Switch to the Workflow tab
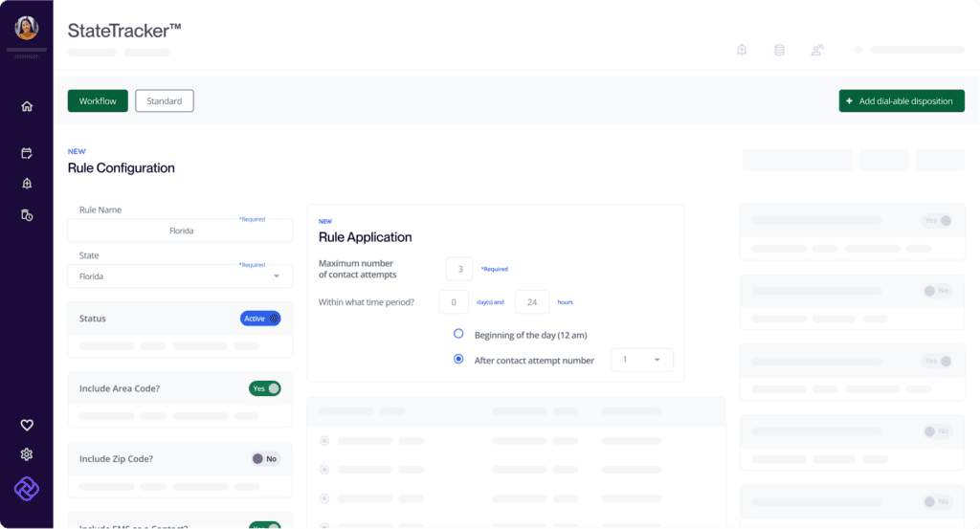The height and width of the screenshot is (529, 980). [x=98, y=100]
